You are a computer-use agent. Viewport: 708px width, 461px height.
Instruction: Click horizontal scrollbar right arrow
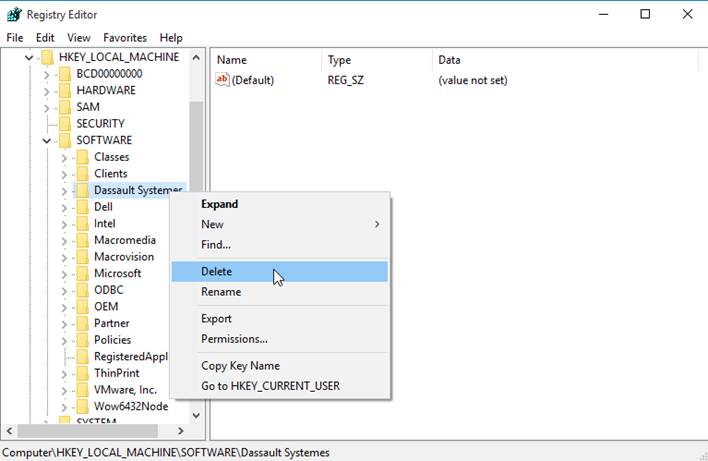tap(181, 431)
